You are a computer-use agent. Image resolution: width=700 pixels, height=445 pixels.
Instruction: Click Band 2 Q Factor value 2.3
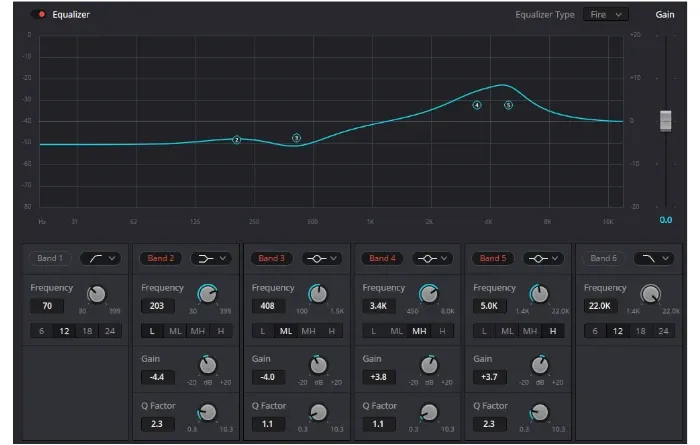[157, 424]
